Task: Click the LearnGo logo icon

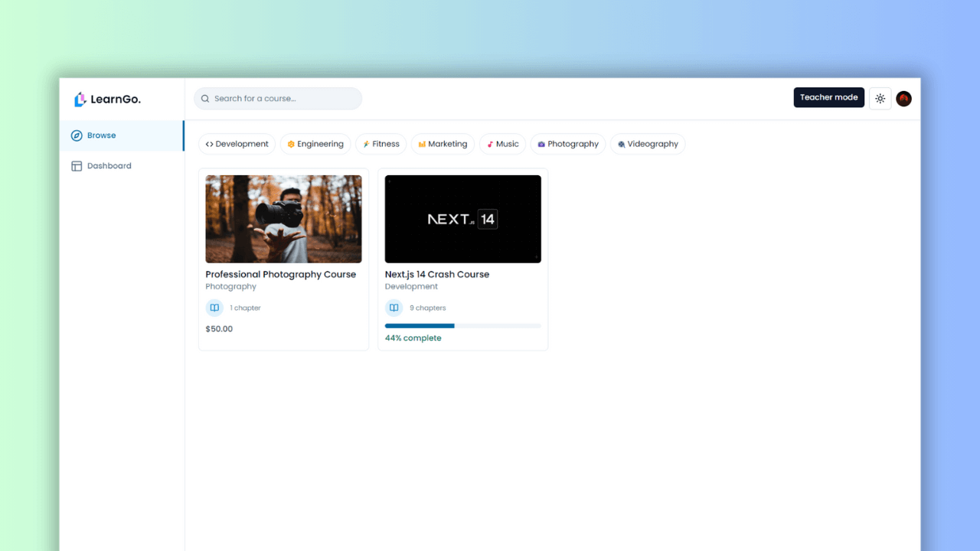Action: tap(80, 99)
